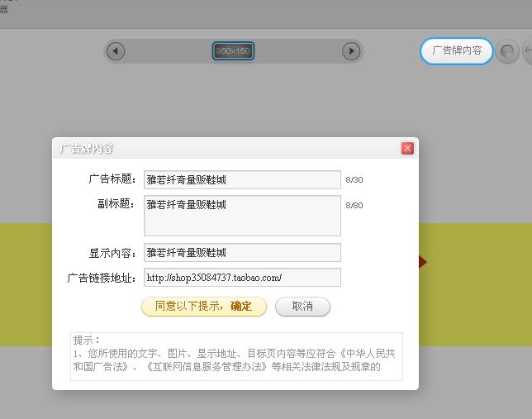Focus the 广告链接地址 URL field
Screen dimensions: 532x419
[242, 278]
